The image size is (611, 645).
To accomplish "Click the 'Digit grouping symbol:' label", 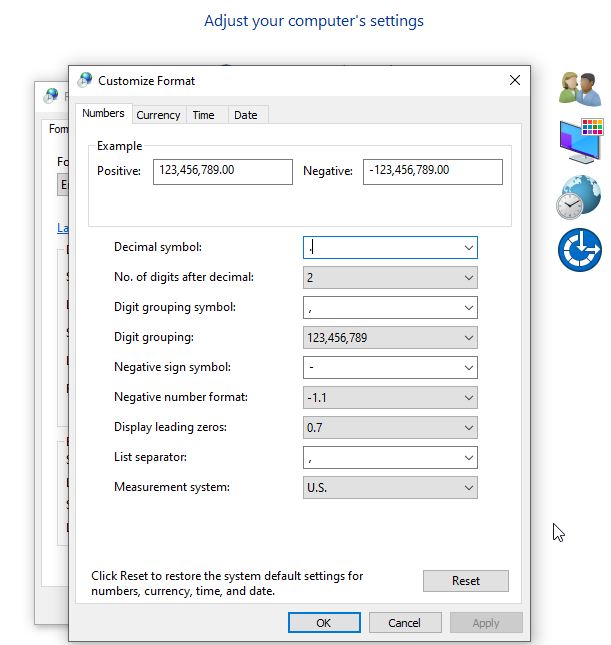I will (175, 307).
